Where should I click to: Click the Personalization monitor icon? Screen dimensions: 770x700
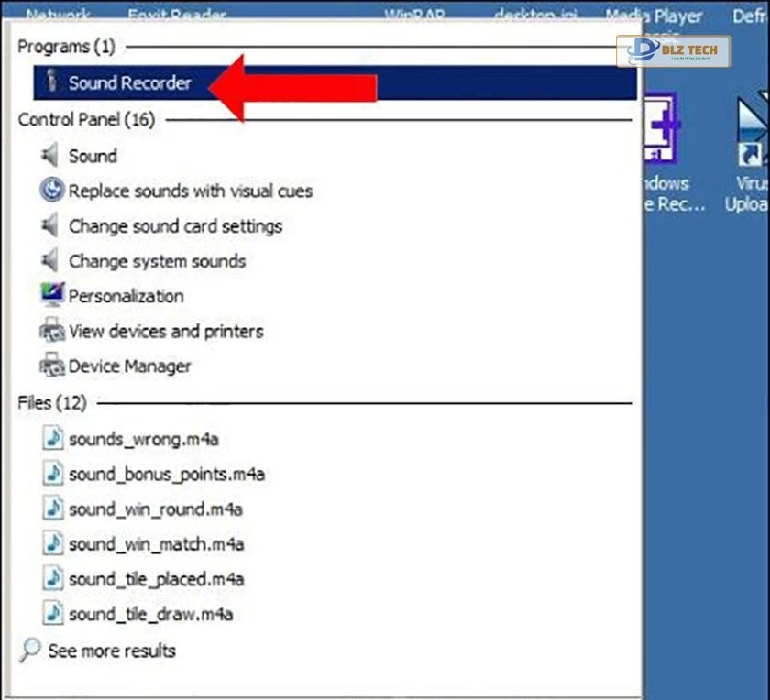[52, 296]
